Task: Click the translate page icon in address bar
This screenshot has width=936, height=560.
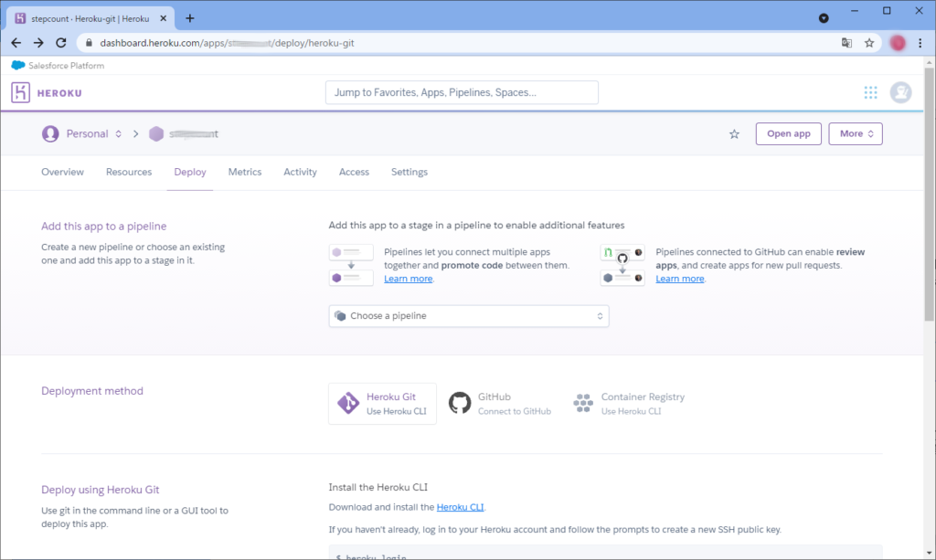Action: [x=846, y=43]
